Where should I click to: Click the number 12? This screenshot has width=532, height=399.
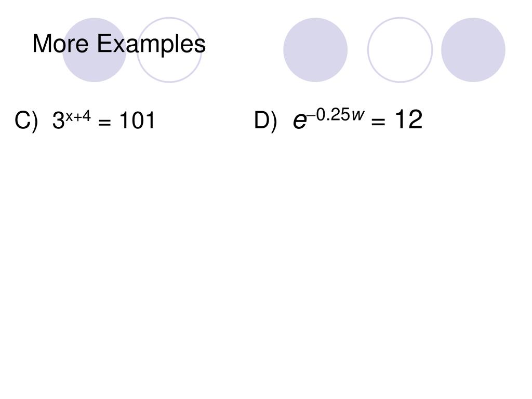click(x=409, y=119)
